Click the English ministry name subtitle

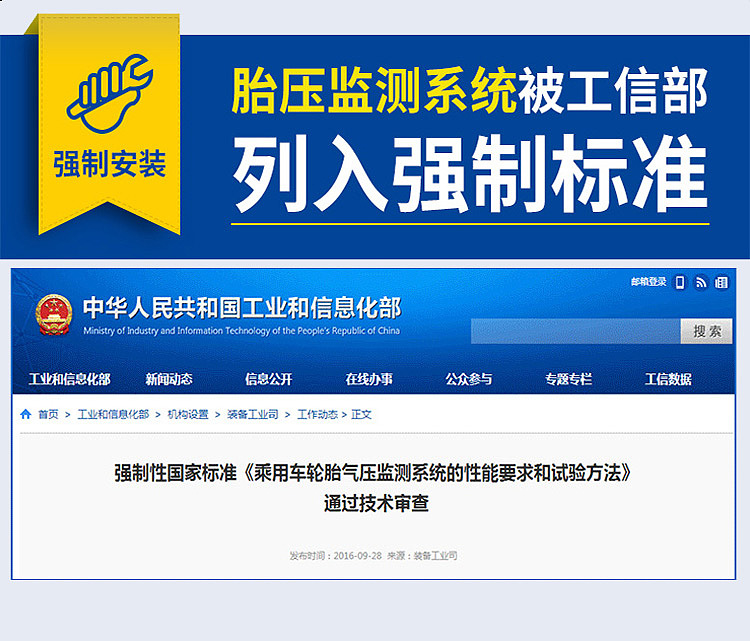[242, 331]
